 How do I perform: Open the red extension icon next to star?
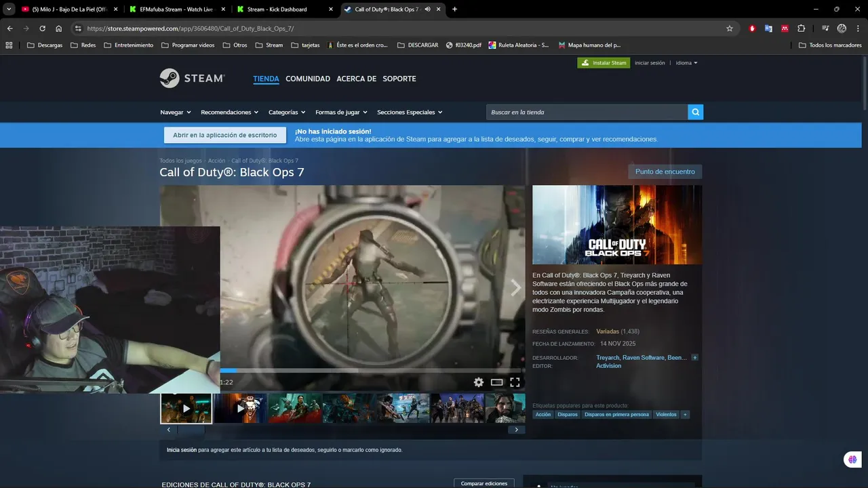[752, 28]
